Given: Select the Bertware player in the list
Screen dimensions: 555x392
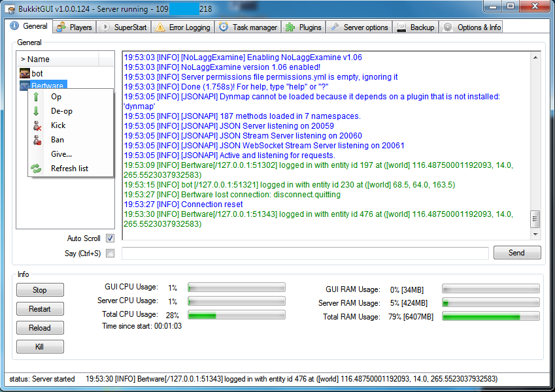Looking at the screenshot, I should point(48,86).
